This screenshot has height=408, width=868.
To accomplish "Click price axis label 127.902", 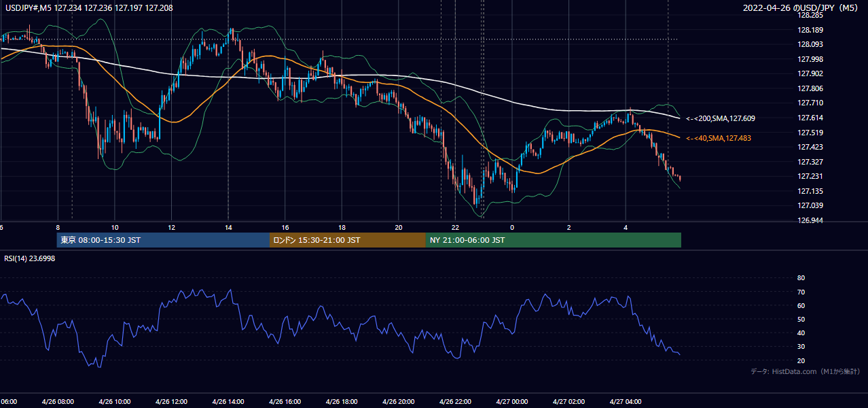I will pos(810,73).
